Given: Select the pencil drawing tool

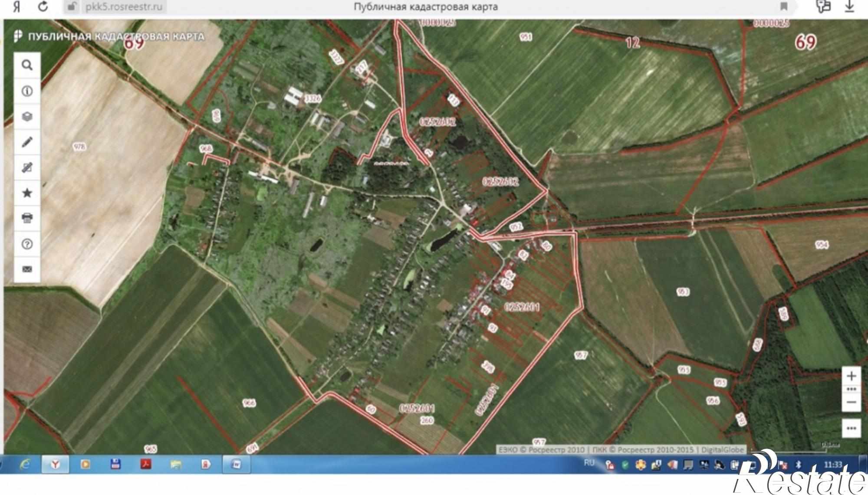Looking at the screenshot, I should click(27, 142).
